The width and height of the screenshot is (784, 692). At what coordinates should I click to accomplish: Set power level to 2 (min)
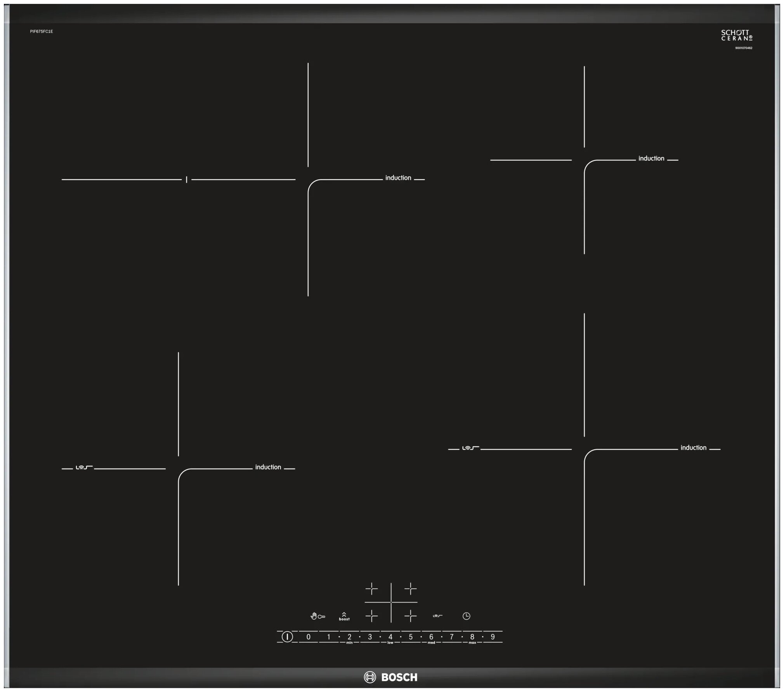pyautogui.click(x=349, y=637)
